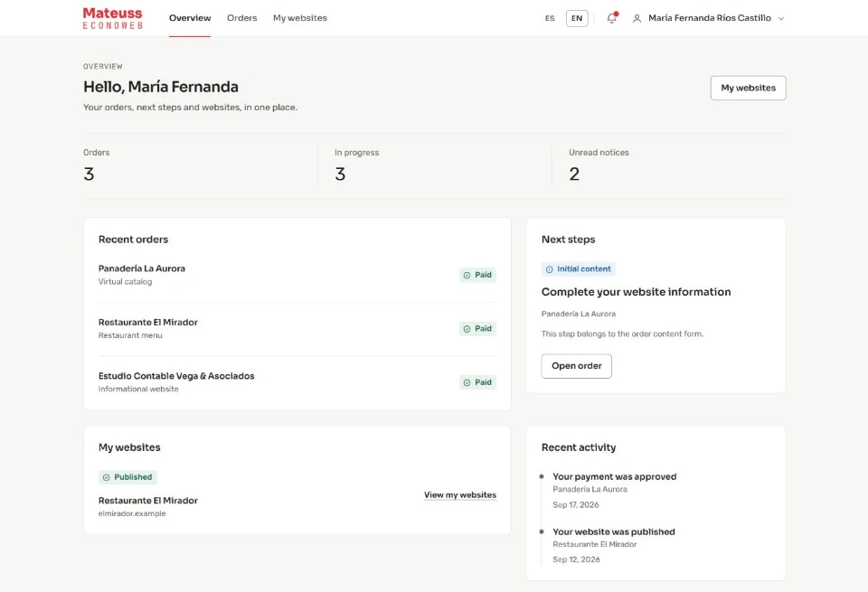Click the Unread notices count stat
Viewport: 868px width, 592px height.
(x=574, y=174)
